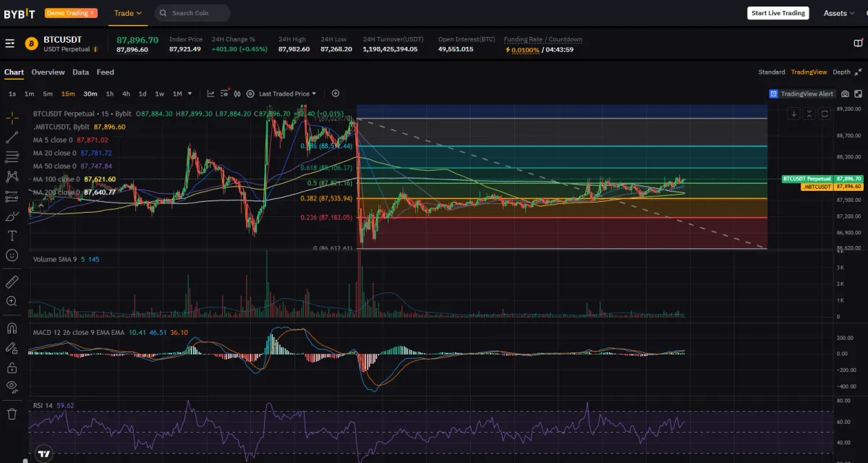
Task: Select the 1h timeframe
Action: 110,93
